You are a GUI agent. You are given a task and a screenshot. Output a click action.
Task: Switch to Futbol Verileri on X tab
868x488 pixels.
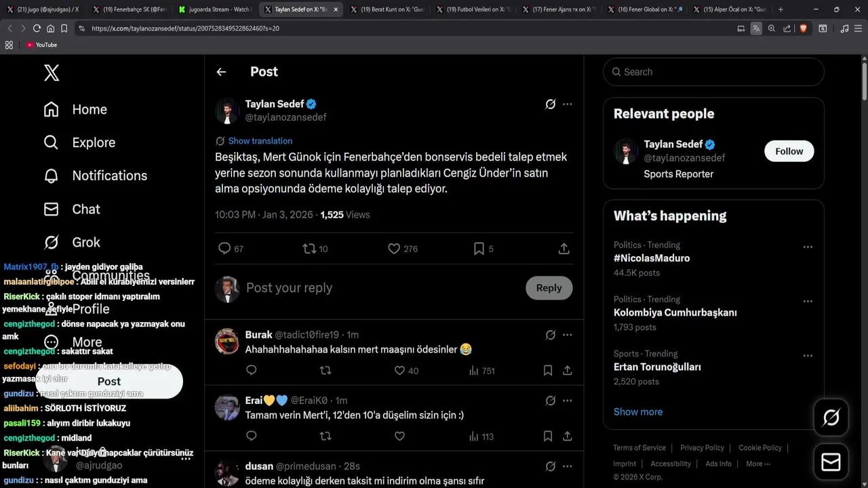472,9
